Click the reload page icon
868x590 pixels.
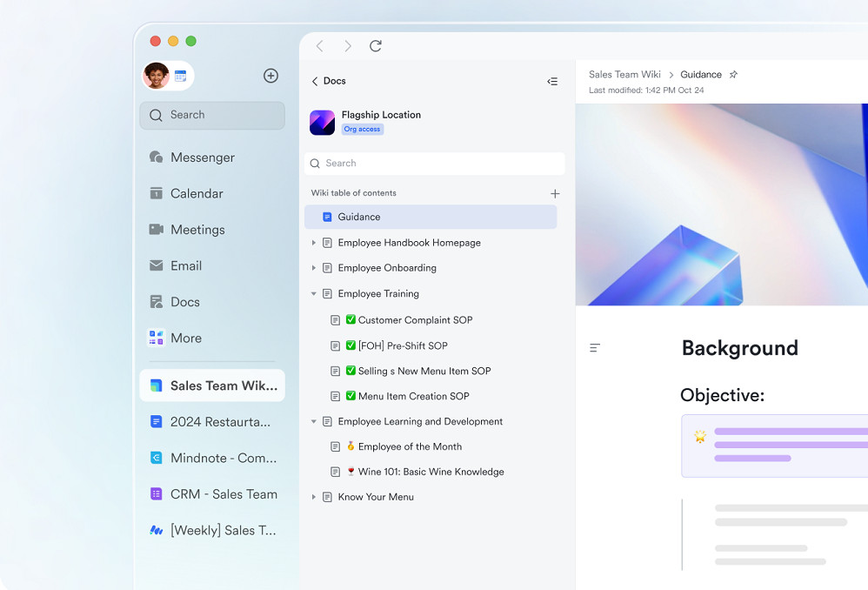(x=375, y=46)
